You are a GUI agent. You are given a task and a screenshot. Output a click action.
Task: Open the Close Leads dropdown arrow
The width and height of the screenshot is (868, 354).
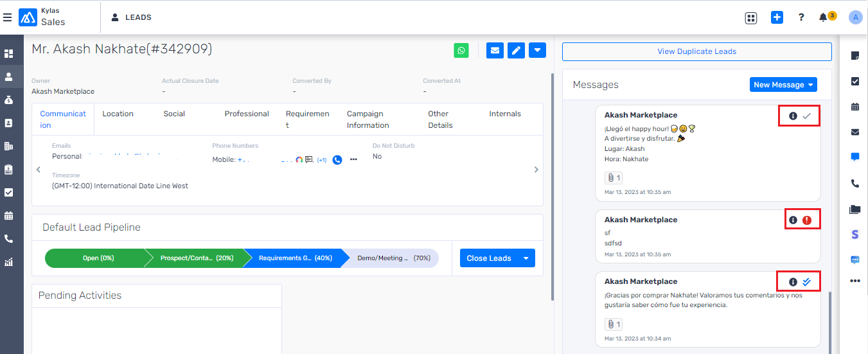point(526,258)
